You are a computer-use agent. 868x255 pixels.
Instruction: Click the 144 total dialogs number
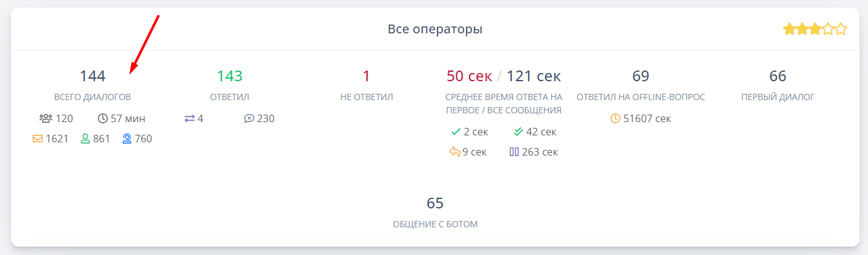click(x=93, y=76)
